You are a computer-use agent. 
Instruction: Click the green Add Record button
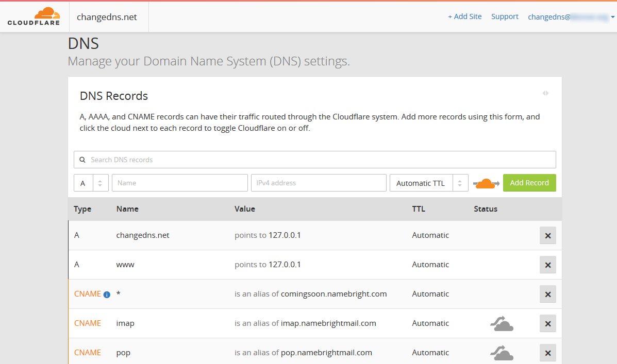[x=529, y=183]
